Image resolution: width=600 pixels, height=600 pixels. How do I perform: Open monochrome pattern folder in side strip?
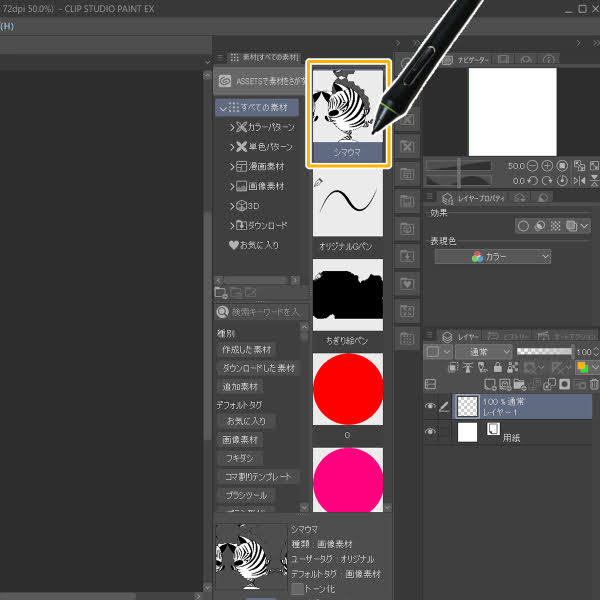(x=407, y=146)
